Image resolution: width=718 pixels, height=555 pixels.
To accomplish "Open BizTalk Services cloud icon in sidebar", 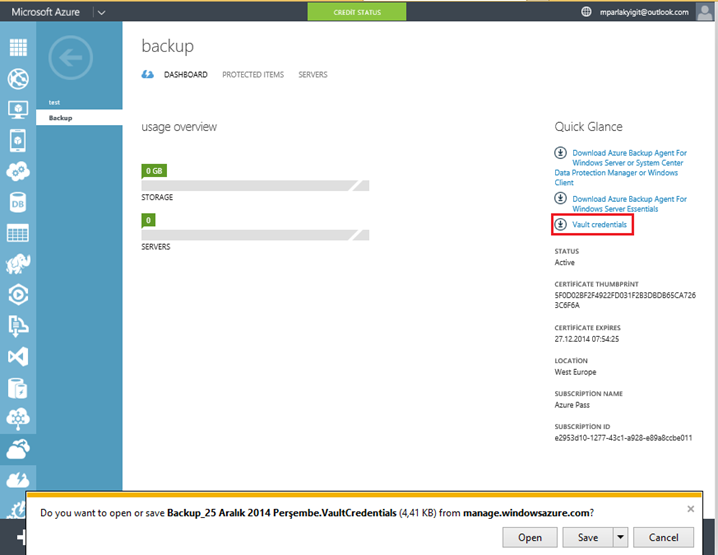I will coord(18,419).
